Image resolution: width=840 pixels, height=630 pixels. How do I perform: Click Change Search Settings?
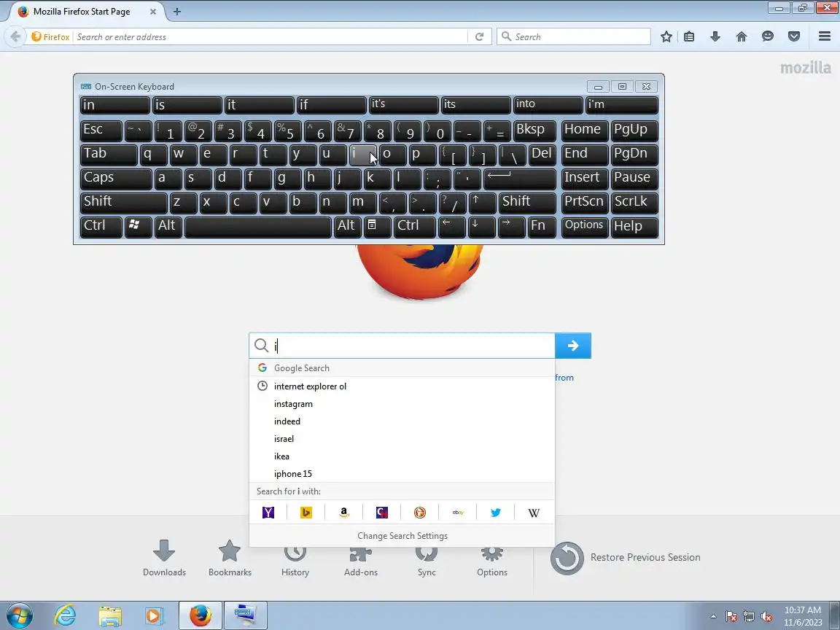[402, 536]
